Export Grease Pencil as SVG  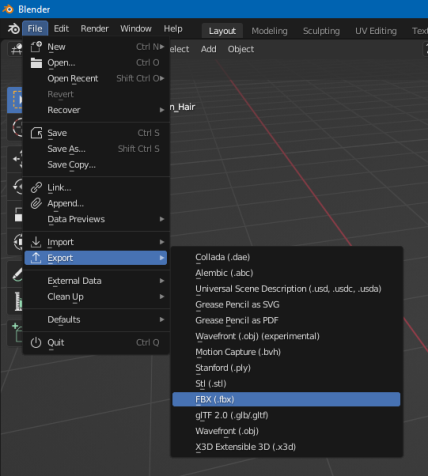pyautogui.click(x=286, y=305)
